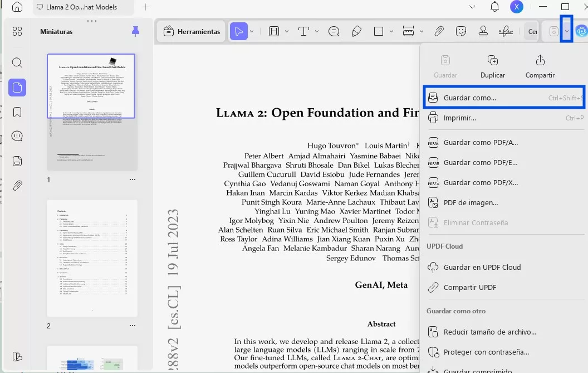
Task: Open the notifications bell
Action: click(494, 7)
